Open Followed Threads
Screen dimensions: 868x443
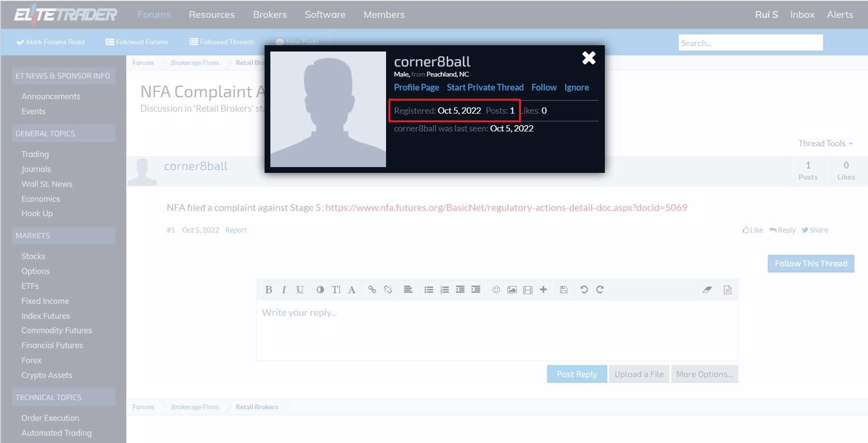(222, 42)
